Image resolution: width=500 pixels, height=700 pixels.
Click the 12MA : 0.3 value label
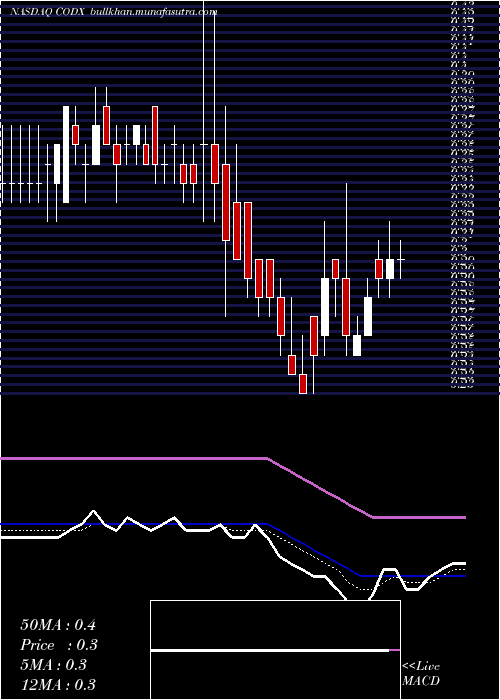58,685
